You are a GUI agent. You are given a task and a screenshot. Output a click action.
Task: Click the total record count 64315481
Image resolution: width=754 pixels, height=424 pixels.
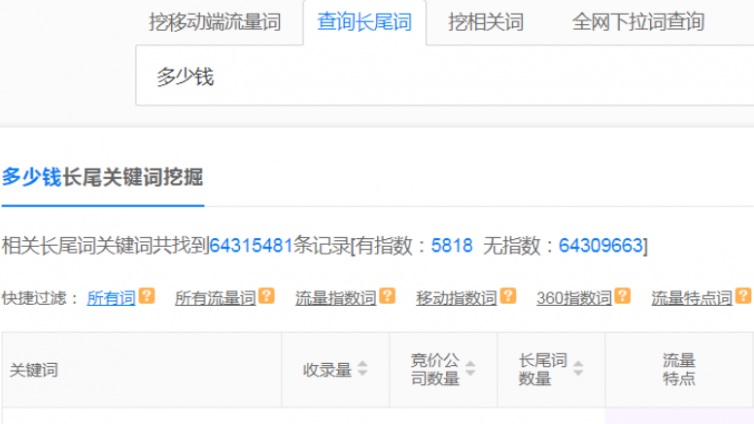pos(251,246)
